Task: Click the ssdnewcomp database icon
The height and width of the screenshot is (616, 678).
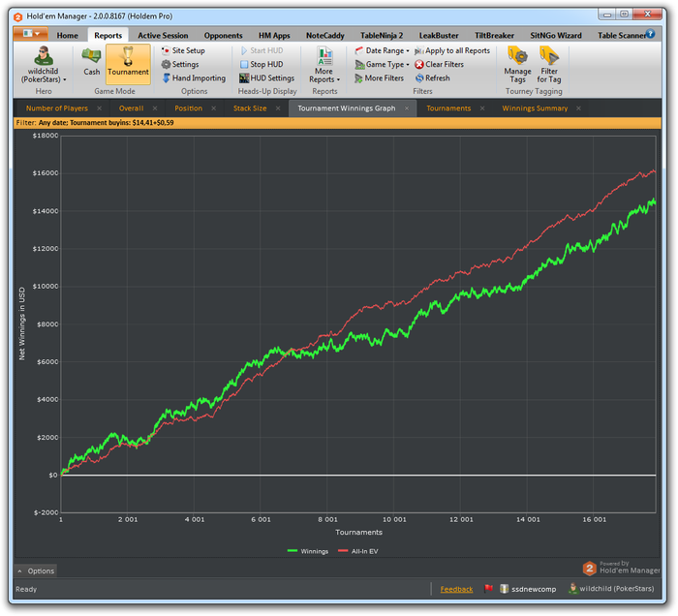Action: coord(504,589)
